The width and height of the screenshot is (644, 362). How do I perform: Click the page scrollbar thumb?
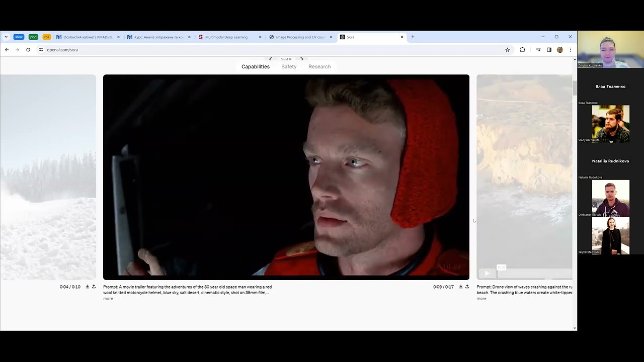pyautogui.click(x=575, y=88)
